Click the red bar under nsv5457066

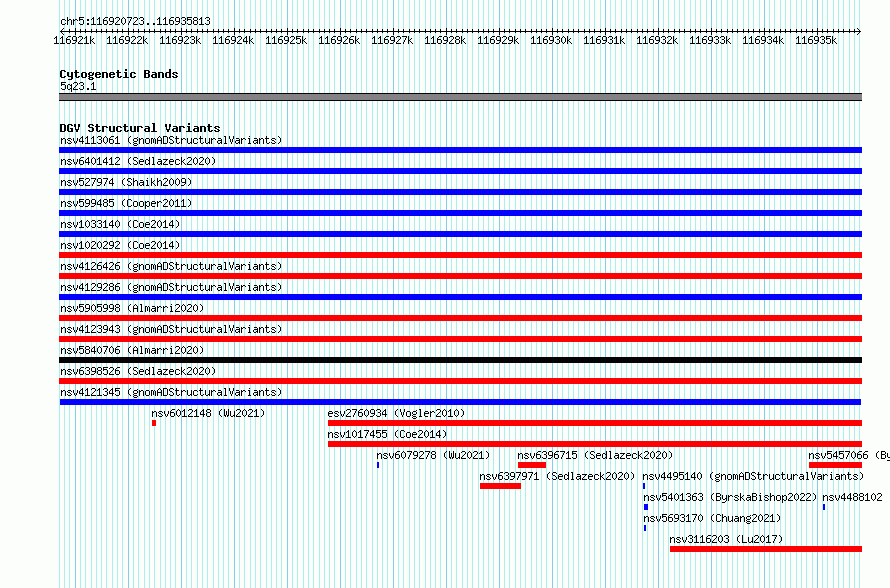coord(836,465)
